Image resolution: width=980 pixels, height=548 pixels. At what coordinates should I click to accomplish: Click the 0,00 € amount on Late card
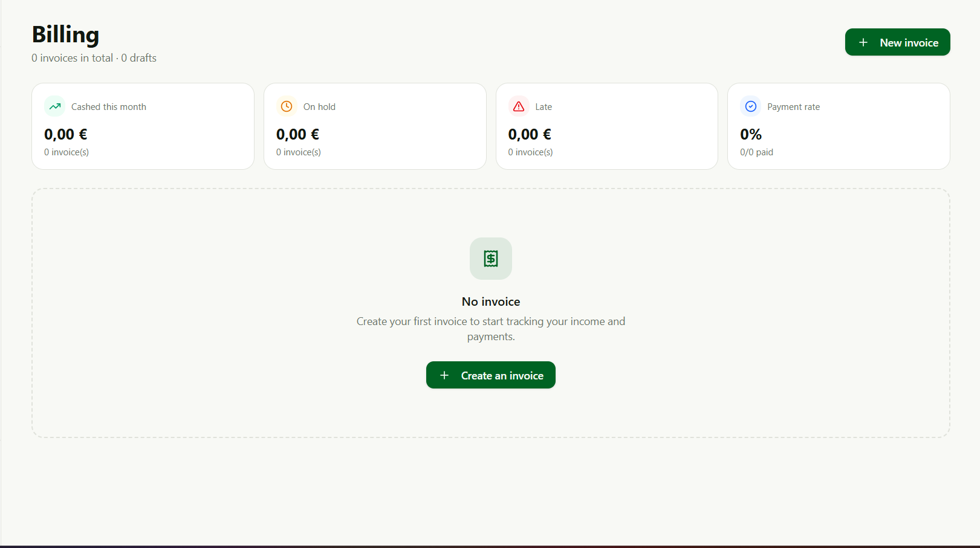point(529,134)
